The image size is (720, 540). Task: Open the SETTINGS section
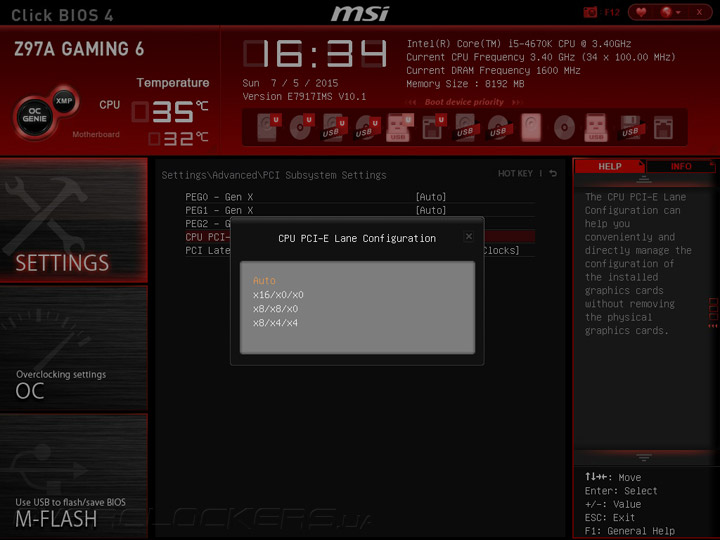(73, 220)
